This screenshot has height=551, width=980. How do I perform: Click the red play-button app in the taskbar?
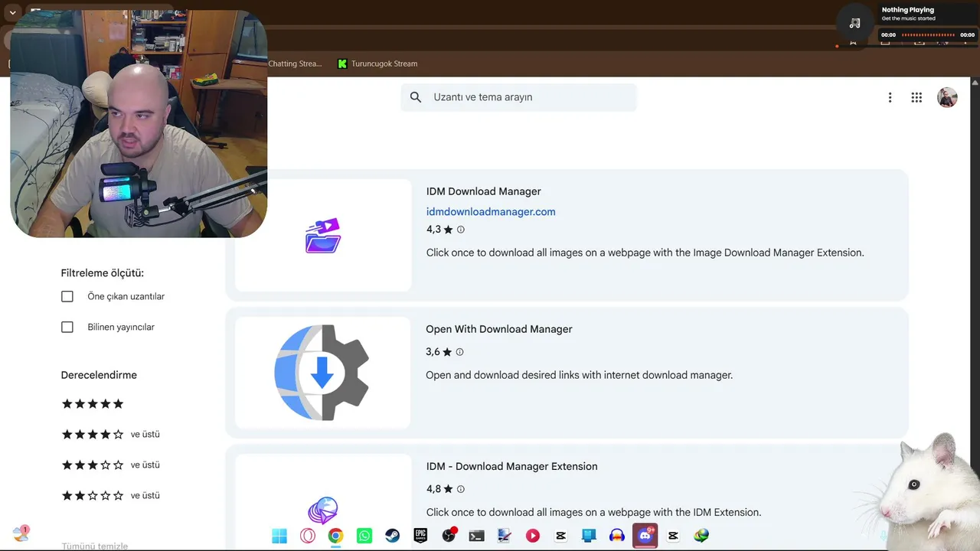tap(532, 536)
